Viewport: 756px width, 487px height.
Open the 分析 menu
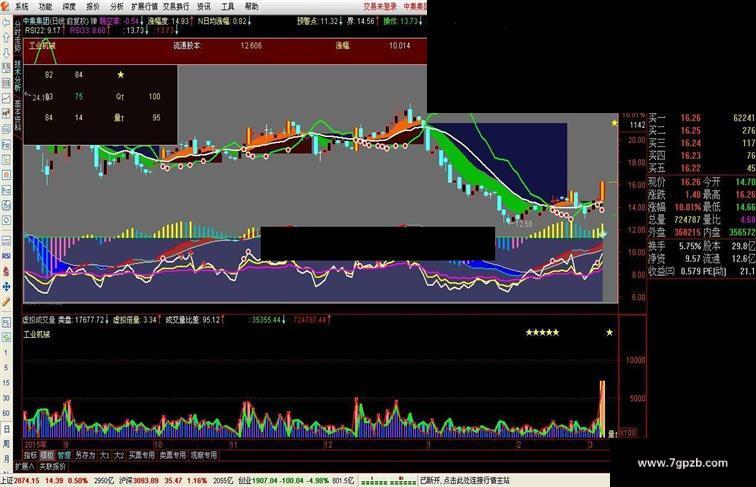[x=117, y=7]
